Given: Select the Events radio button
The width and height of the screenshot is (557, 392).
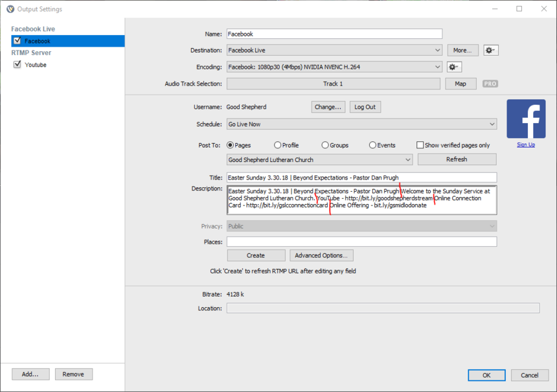Looking at the screenshot, I should 372,145.
